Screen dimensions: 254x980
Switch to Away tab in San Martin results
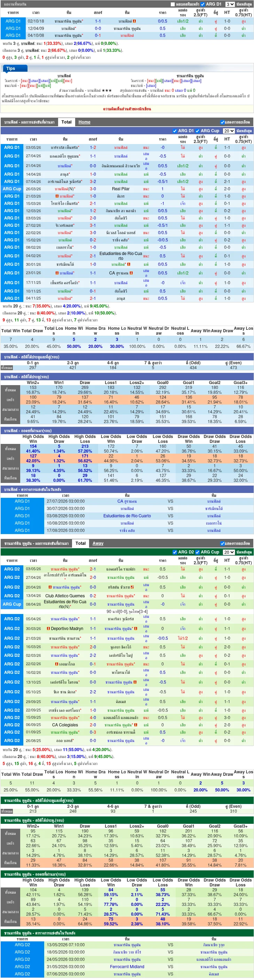[98, 544]
